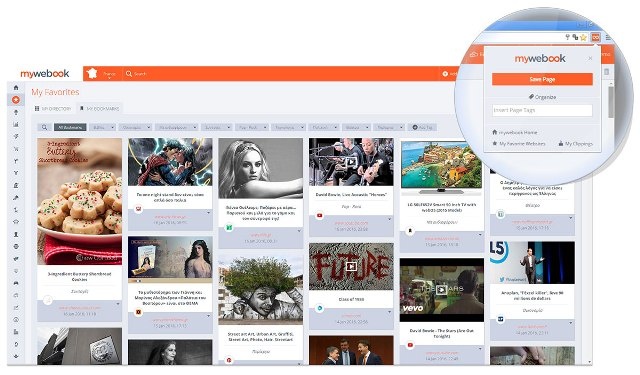
Task: Click source icon on Superman card
Action: (138, 209)
